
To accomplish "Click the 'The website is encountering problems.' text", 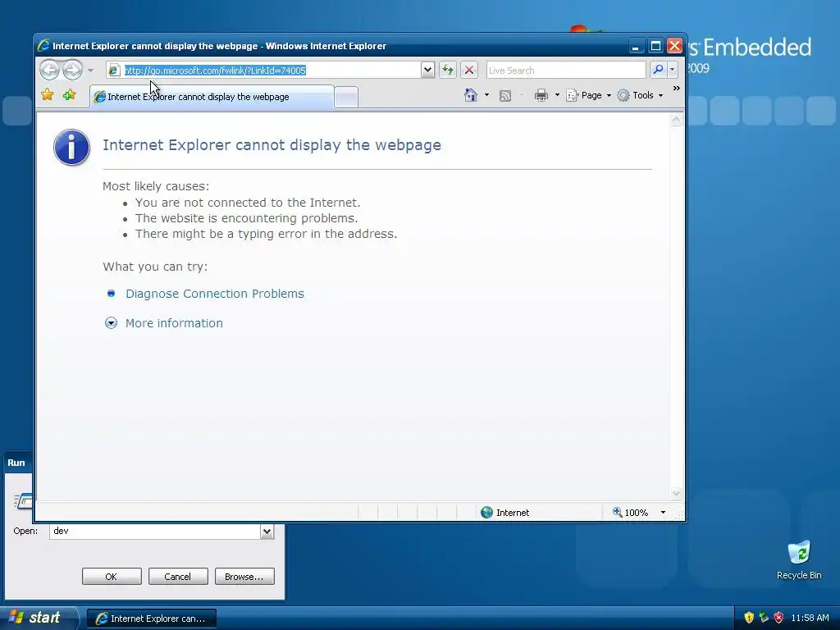I will point(246,218).
